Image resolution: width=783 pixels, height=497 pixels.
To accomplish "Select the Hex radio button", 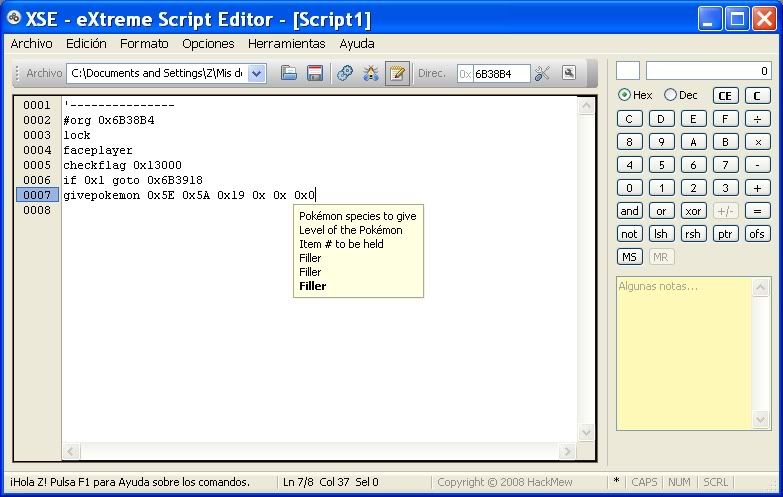I will pos(624,95).
